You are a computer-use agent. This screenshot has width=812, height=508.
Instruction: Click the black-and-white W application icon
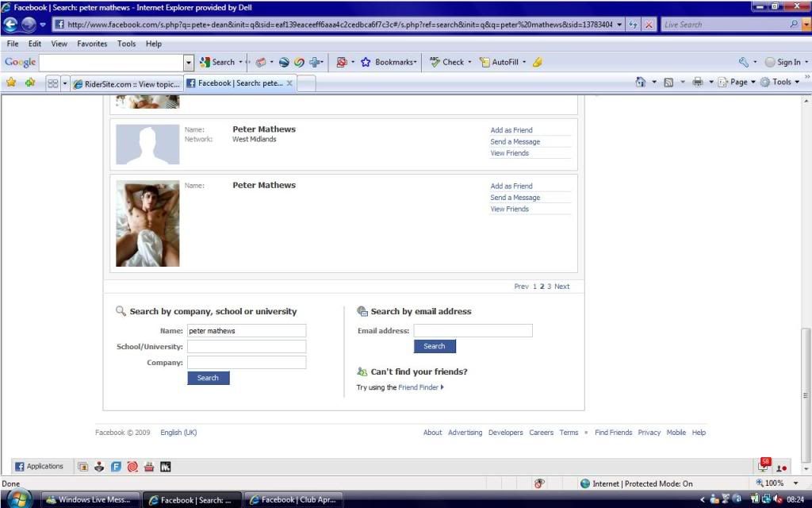pos(165,467)
